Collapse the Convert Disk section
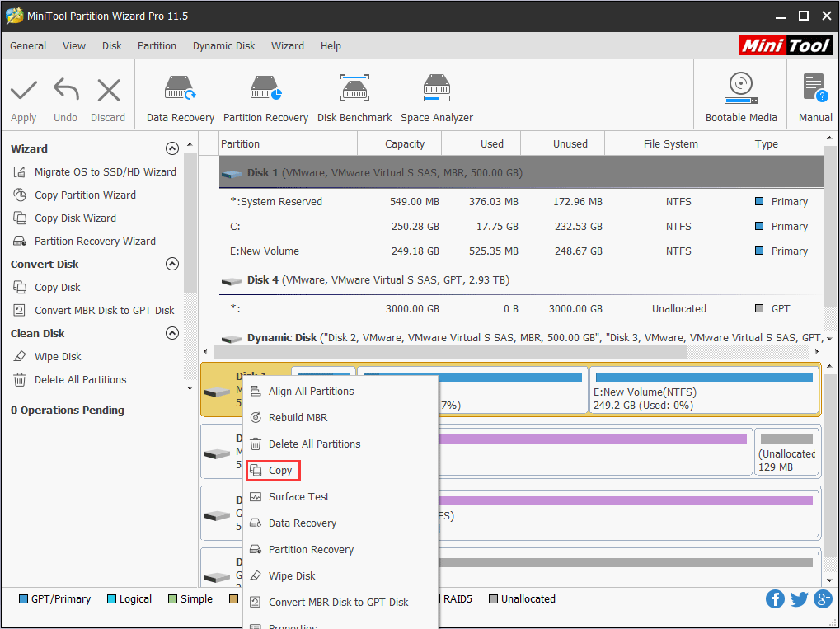Image resolution: width=840 pixels, height=629 pixels. click(172, 264)
